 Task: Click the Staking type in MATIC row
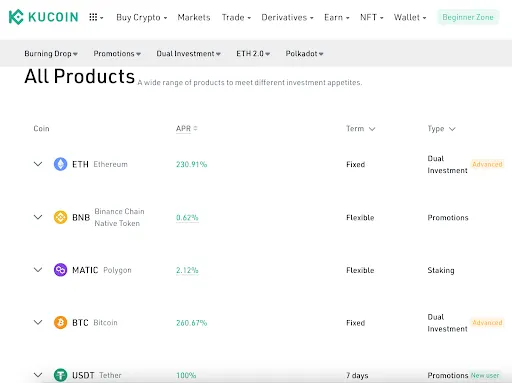pyautogui.click(x=441, y=270)
